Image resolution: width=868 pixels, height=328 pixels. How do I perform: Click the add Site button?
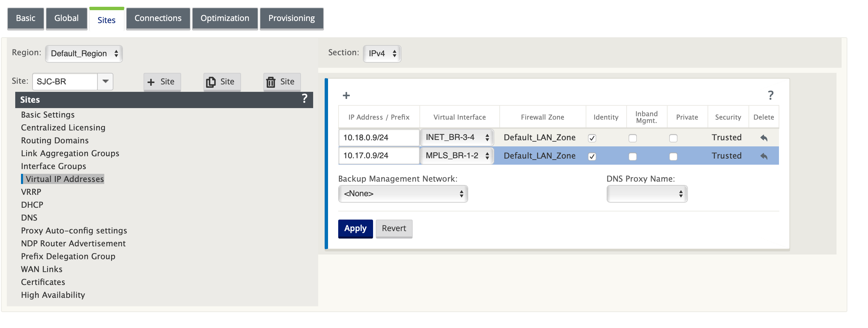pyautogui.click(x=162, y=82)
